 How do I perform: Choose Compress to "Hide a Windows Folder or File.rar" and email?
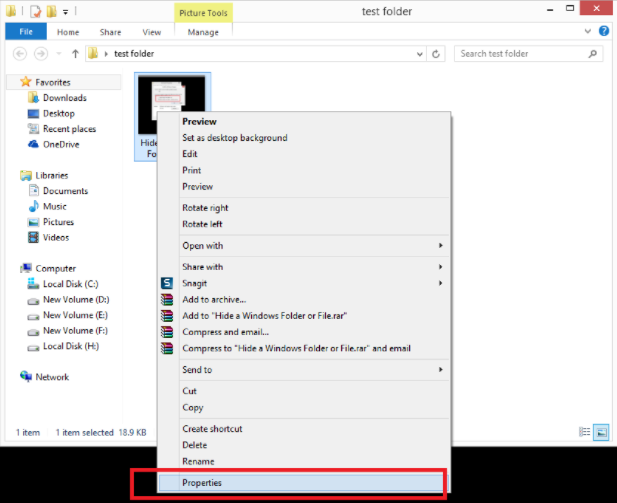296,348
